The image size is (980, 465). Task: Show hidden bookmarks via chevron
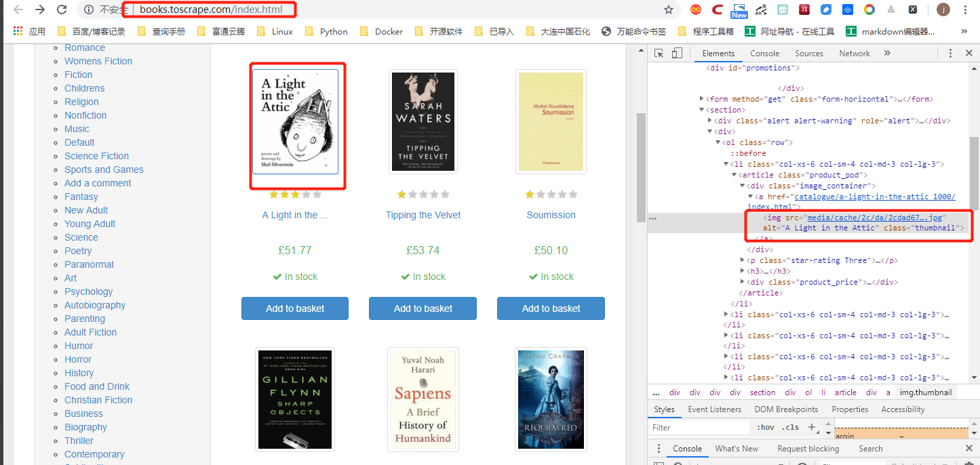click(964, 31)
